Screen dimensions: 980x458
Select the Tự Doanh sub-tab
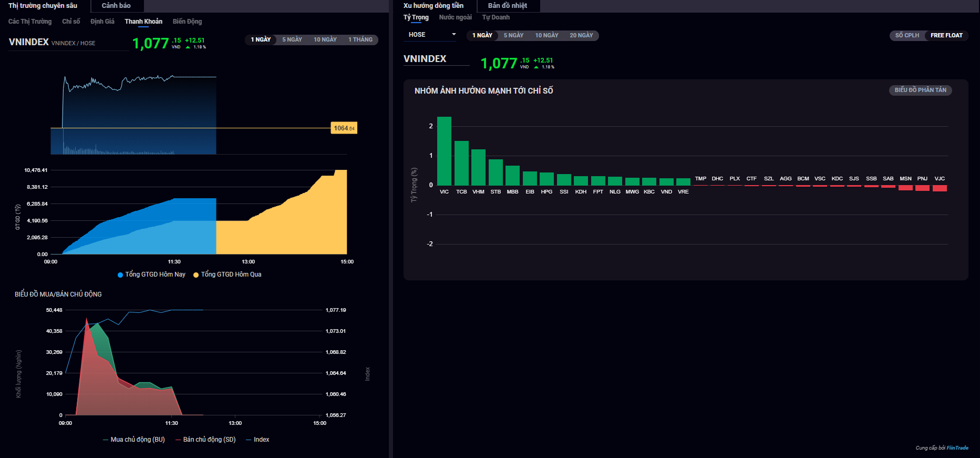click(x=496, y=17)
